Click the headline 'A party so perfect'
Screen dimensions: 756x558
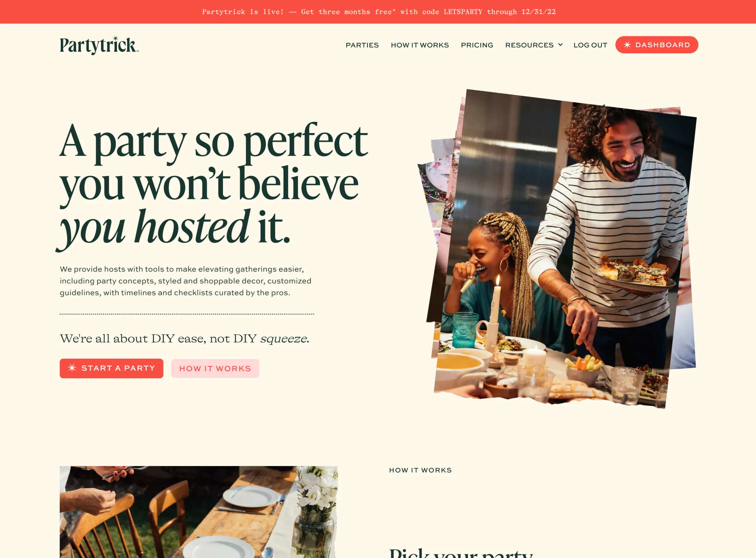coord(213,142)
